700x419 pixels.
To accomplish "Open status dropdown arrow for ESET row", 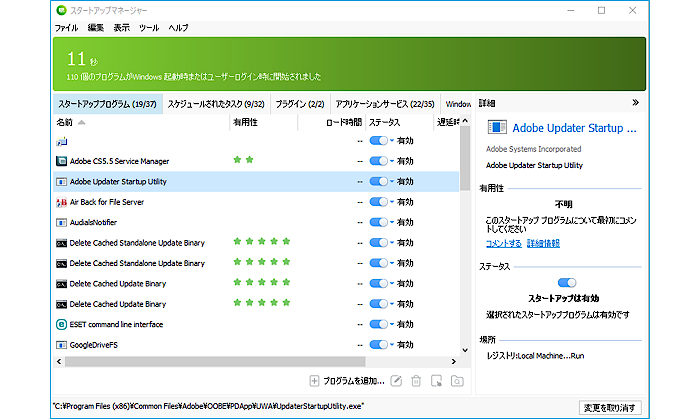I will [392, 324].
